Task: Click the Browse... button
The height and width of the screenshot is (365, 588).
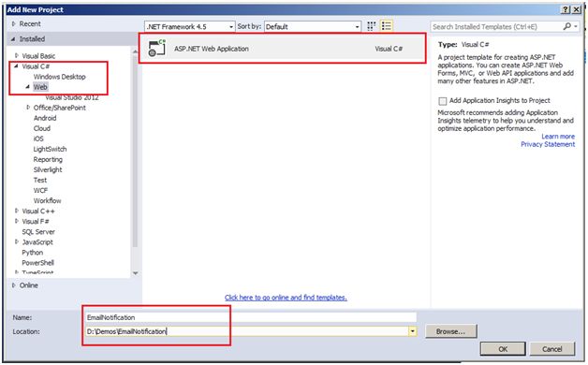Action: [x=450, y=331]
